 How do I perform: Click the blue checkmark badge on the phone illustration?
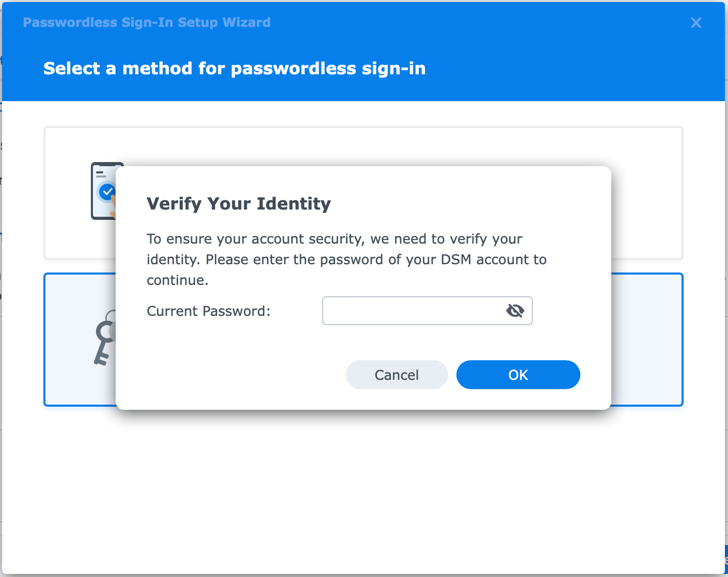click(107, 191)
